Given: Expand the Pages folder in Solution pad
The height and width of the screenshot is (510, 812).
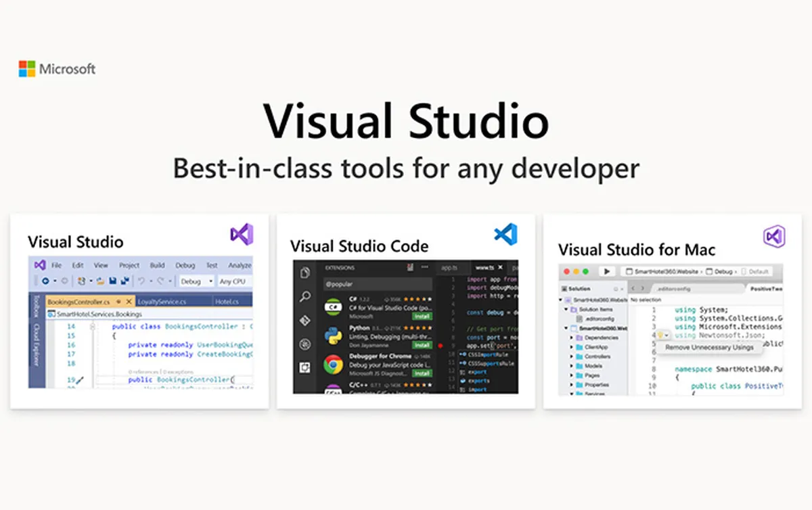Looking at the screenshot, I should (x=572, y=375).
